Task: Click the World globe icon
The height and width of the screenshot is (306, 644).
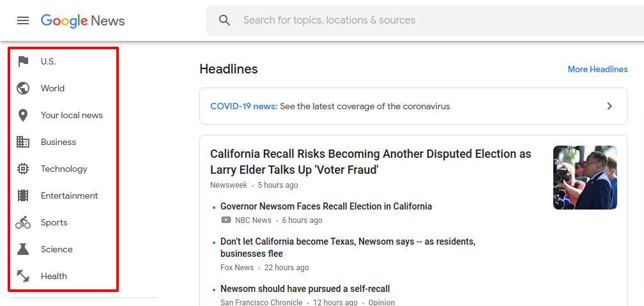Action: [23, 88]
